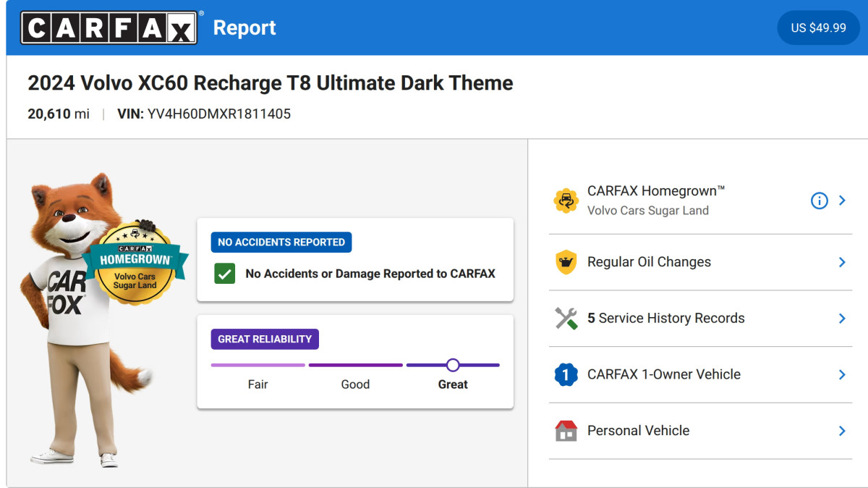The width and height of the screenshot is (868, 488).
Task: Open the CARFAX Homegrown info icon
Action: point(819,201)
